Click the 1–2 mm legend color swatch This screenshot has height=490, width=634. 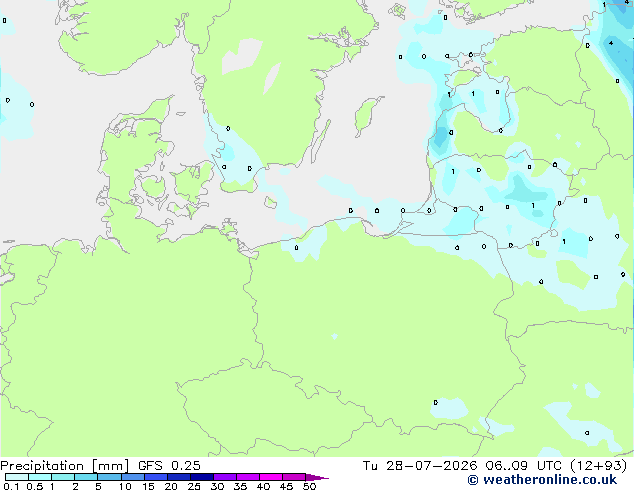[x=63, y=477]
